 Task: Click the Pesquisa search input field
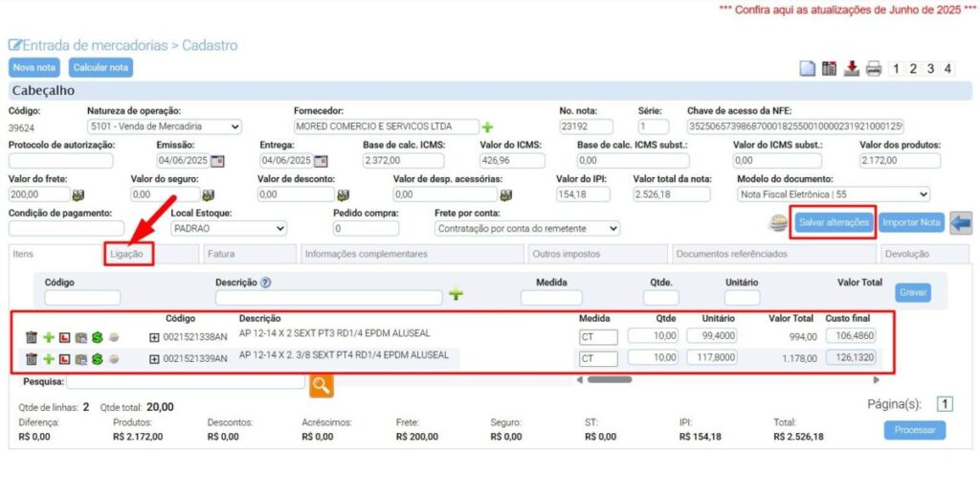coord(186,382)
